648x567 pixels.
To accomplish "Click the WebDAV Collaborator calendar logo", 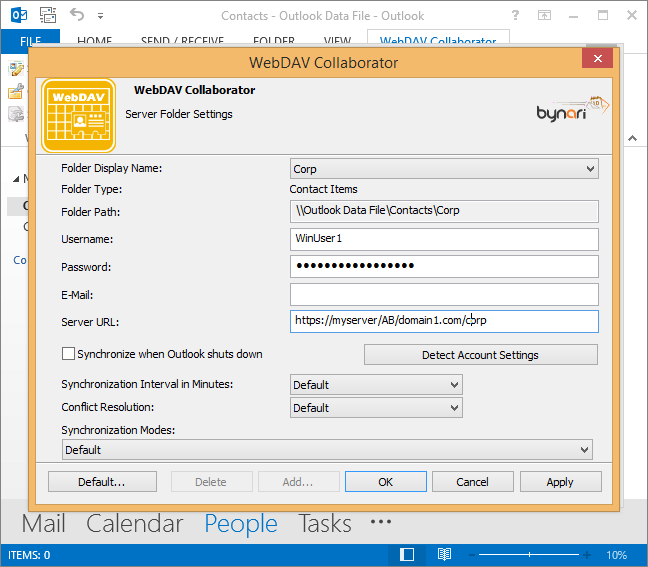I will (x=79, y=115).
